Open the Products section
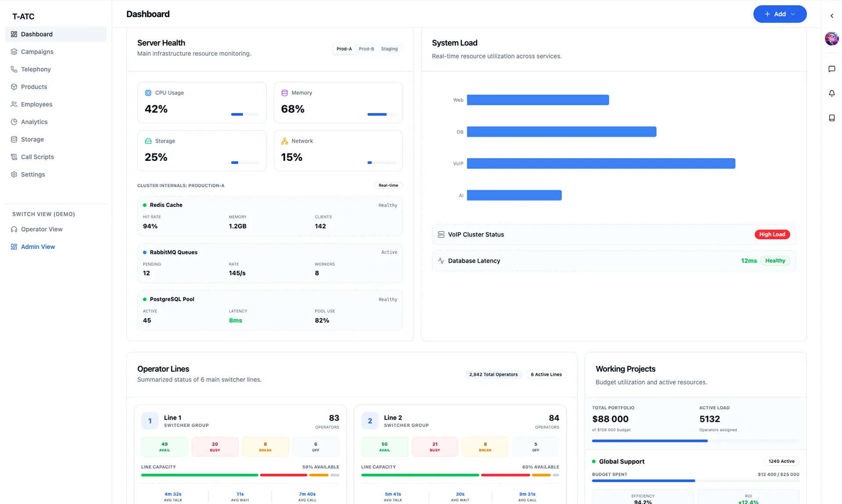The width and height of the screenshot is (842, 504). [x=34, y=87]
